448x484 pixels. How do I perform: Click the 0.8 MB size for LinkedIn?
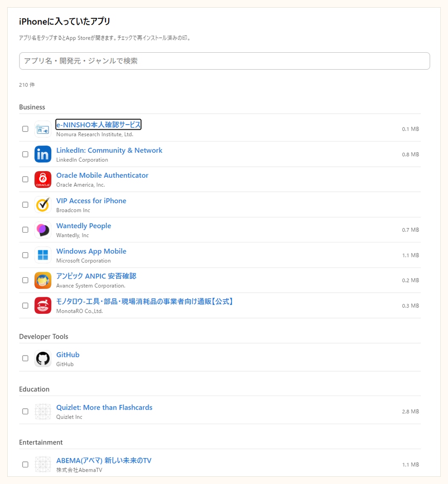click(410, 154)
